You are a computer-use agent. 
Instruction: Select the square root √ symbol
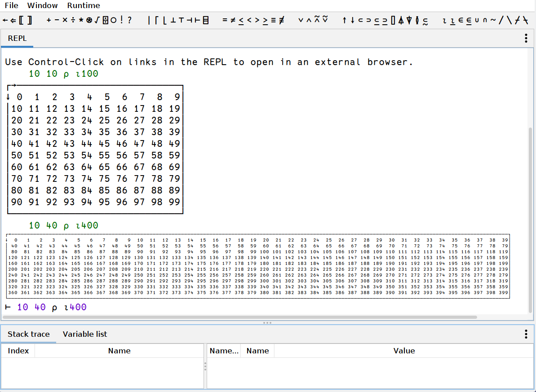click(x=97, y=20)
